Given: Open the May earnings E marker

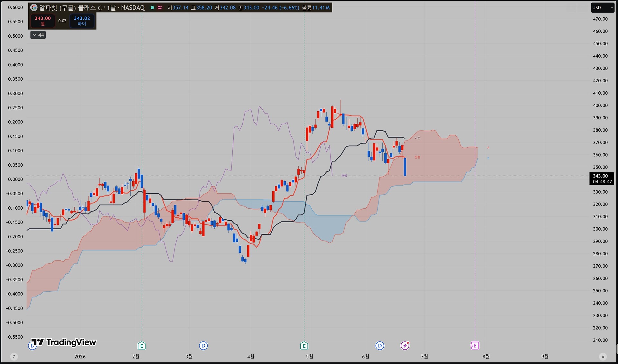Looking at the screenshot, I should click(x=304, y=346).
